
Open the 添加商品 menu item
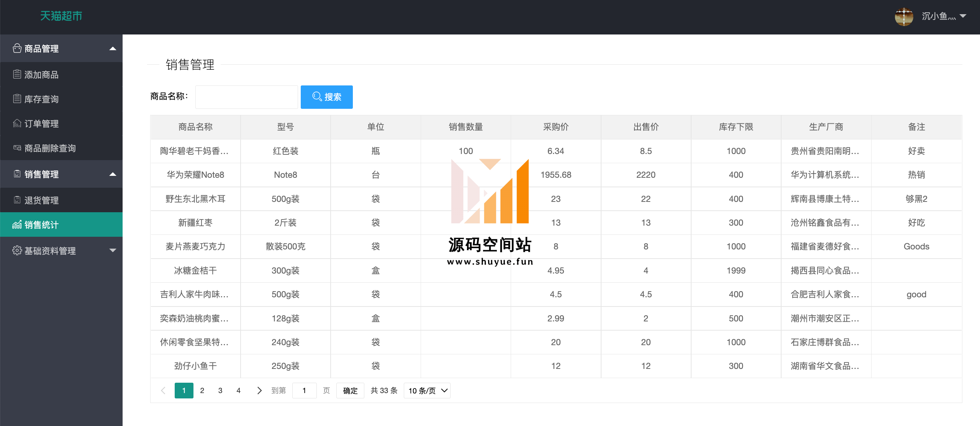coord(61,74)
